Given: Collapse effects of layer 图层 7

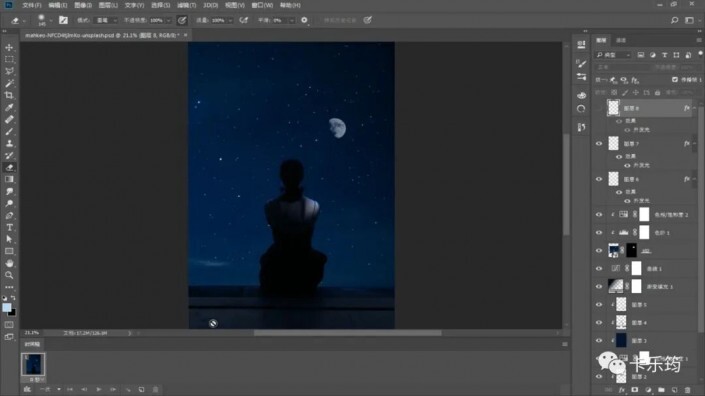Looking at the screenshot, I should tap(695, 144).
